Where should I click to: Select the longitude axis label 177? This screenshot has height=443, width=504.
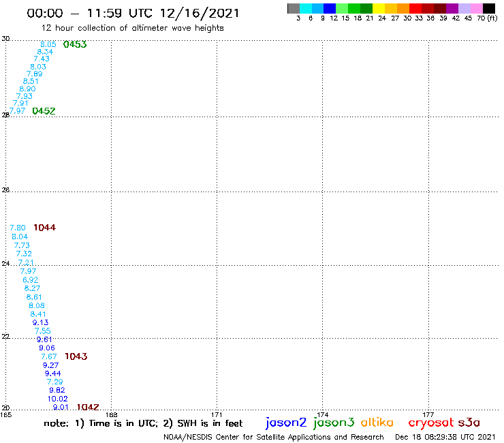point(428,414)
